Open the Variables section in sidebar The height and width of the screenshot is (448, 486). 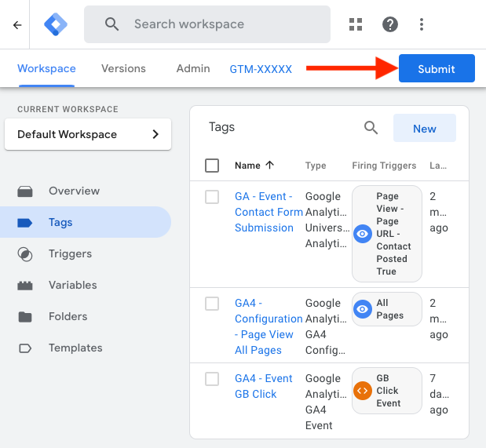72,286
